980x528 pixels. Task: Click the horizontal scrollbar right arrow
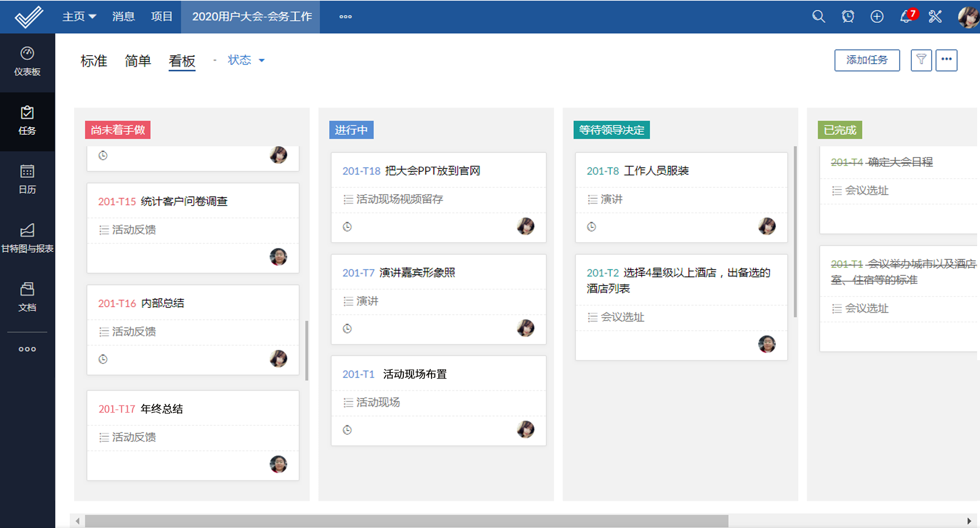coord(969,521)
